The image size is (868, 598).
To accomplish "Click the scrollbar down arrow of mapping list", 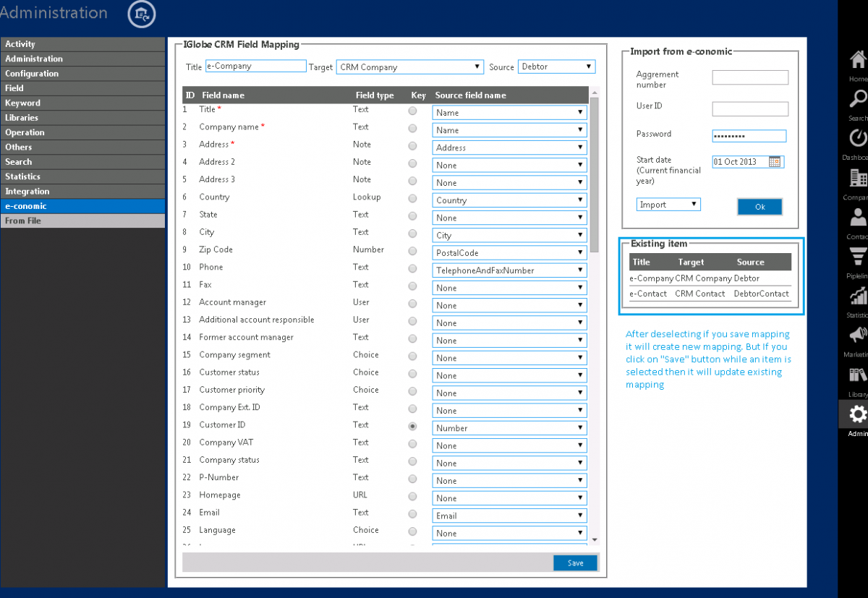I will (x=595, y=540).
